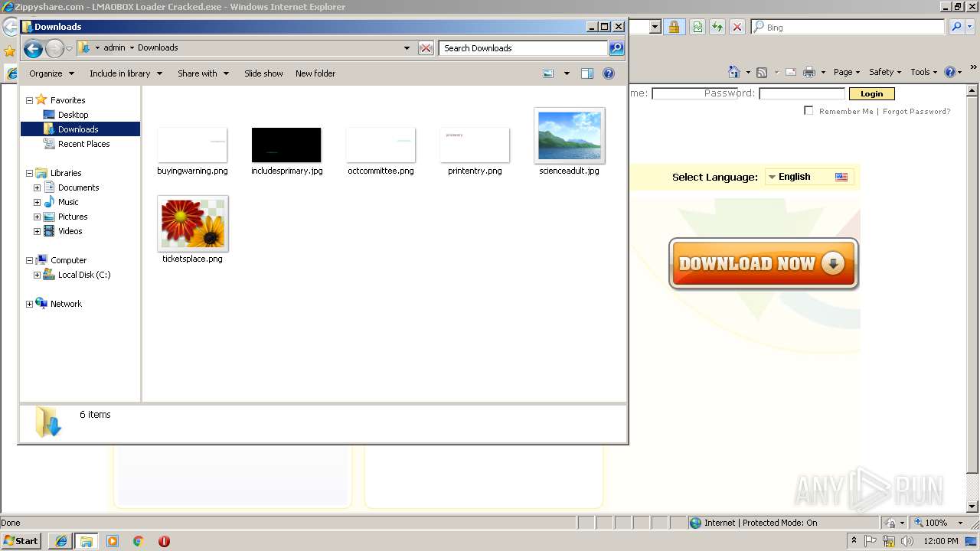Open the Share with menu
980x551 pixels.
[x=203, y=73]
